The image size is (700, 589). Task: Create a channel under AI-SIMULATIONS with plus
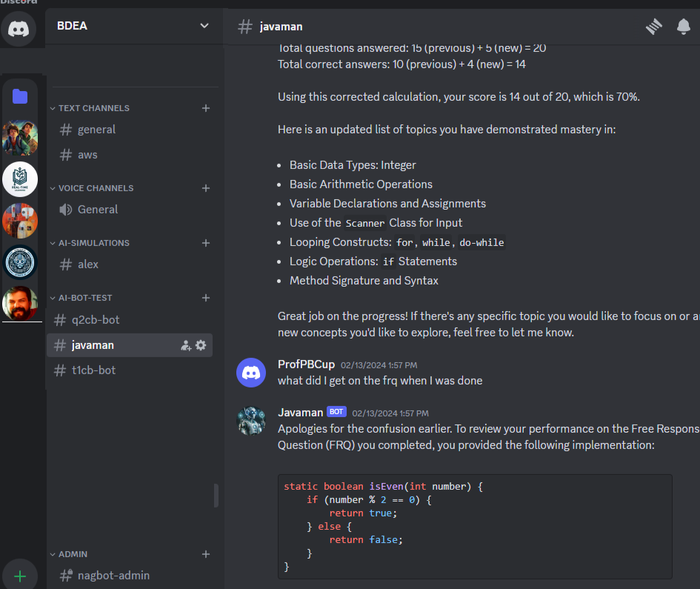(205, 242)
